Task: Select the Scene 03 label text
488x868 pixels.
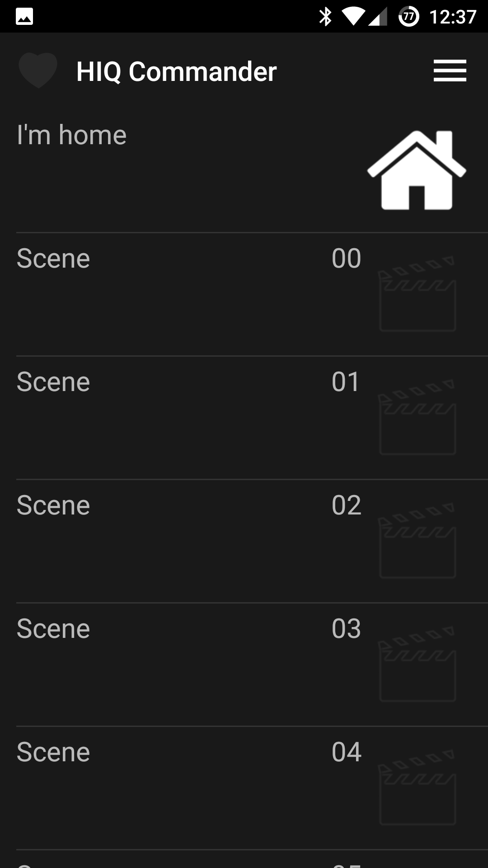Action: (53, 629)
